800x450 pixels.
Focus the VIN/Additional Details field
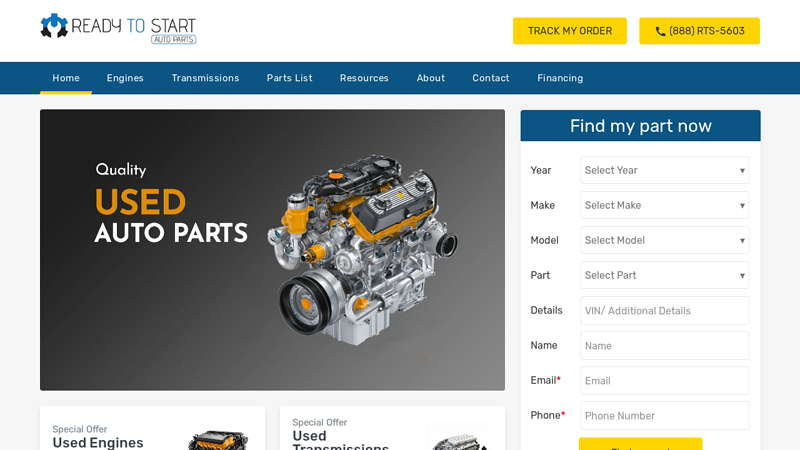pyautogui.click(x=664, y=311)
